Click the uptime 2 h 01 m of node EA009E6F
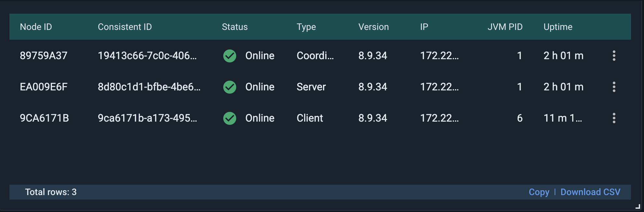This screenshot has height=212, width=644. pos(563,87)
